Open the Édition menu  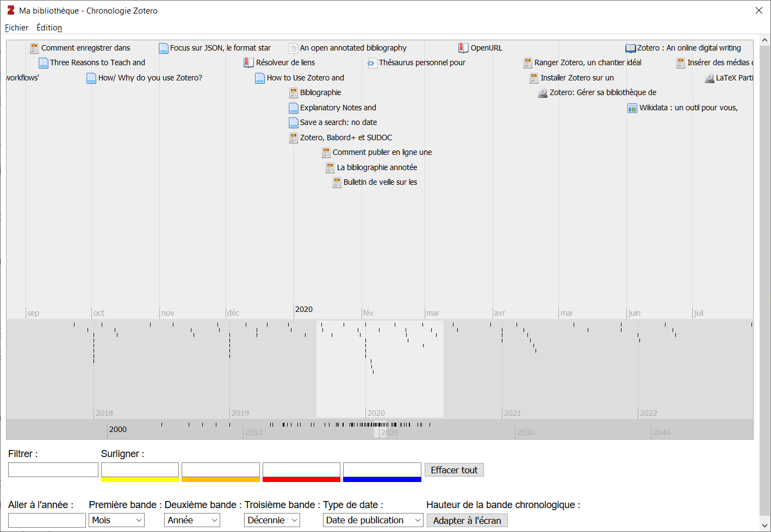coord(49,28)
